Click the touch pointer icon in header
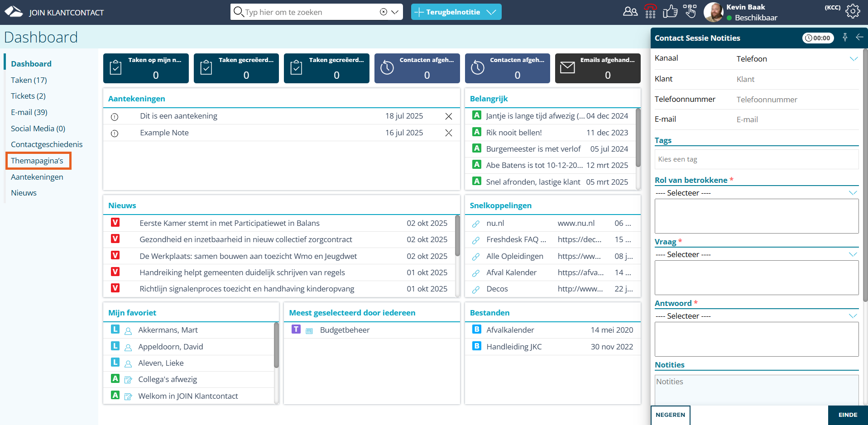The width and height of the screenshot is (868, 425). 690,12
